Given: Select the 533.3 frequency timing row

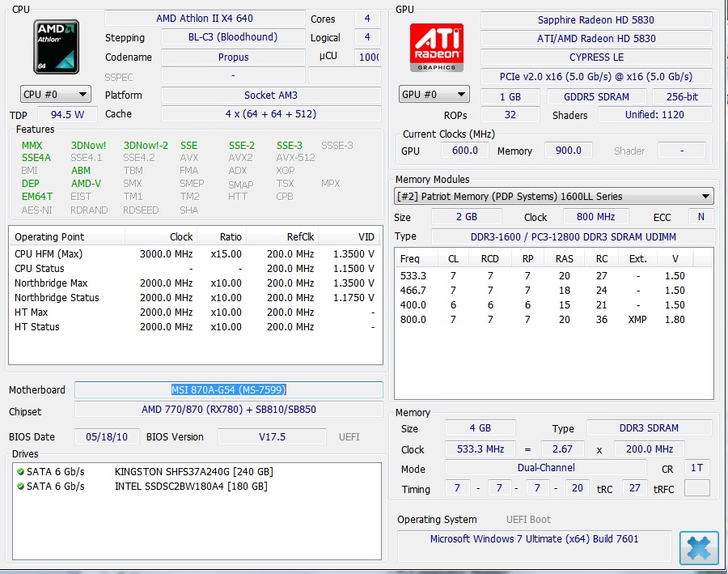Looking at the screenshot, I should click(x=553, y=275).
